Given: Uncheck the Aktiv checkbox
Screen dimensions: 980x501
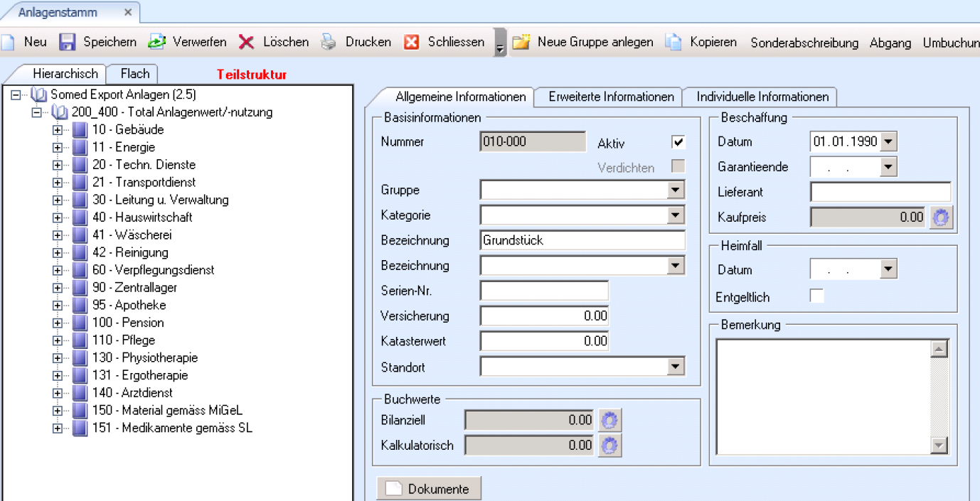Looking at the screenshot, I should (x=678, y=142).
